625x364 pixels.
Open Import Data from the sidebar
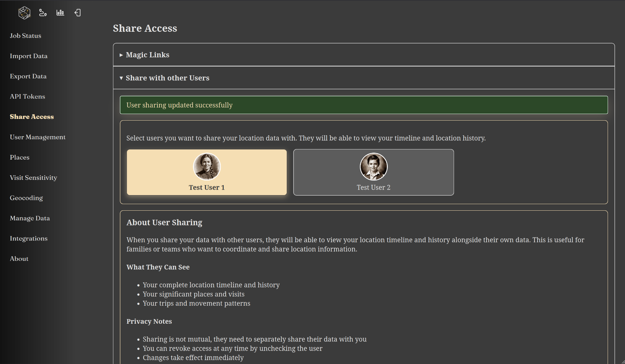click(x=28, y=56)
